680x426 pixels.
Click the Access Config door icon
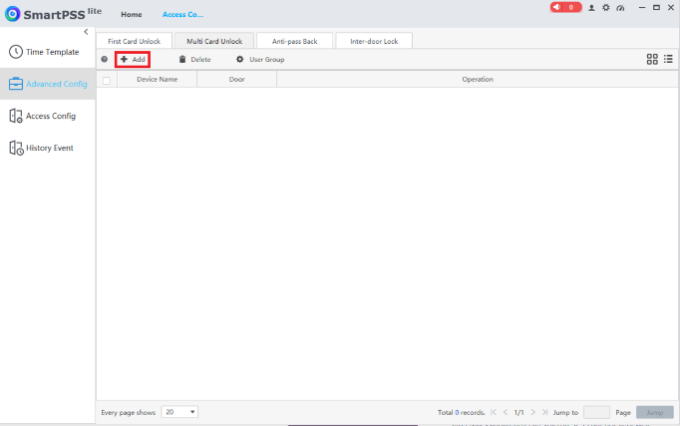point(16,116)
